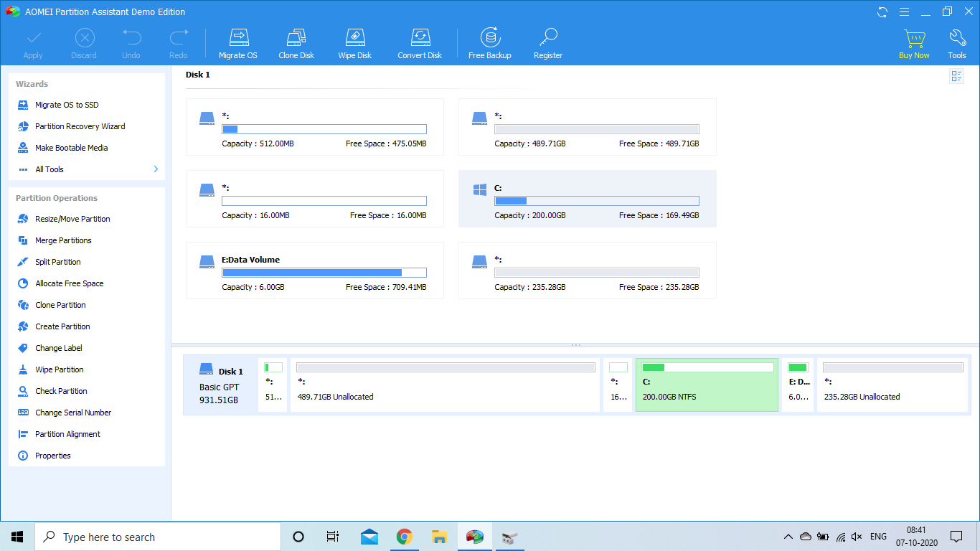This screenshot has height=551, width=980.
Task: Expand the All Tools arrow
Action: (156, 169)
